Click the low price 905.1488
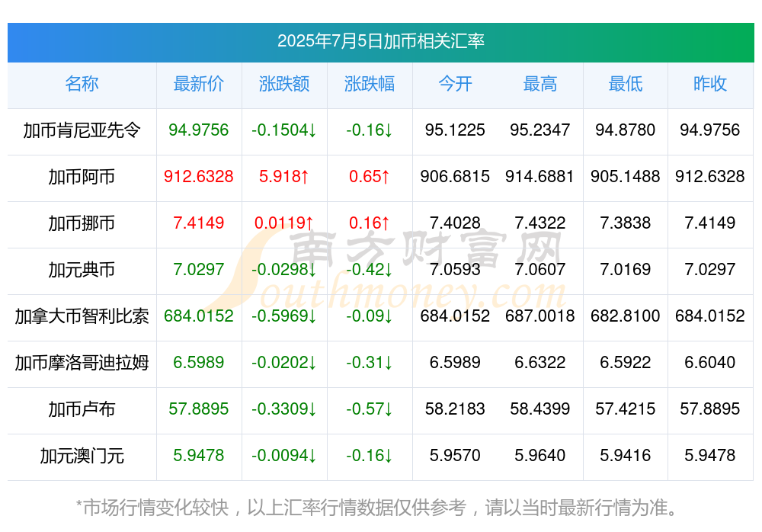The image size is (762, 532). 626,176
